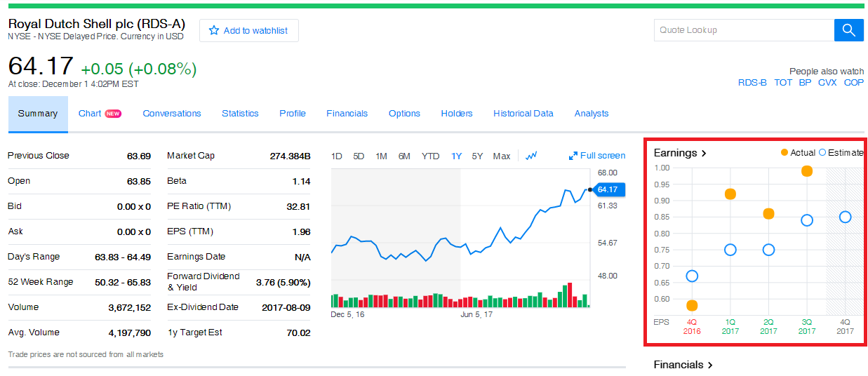Select the 6M chart range

404,156
